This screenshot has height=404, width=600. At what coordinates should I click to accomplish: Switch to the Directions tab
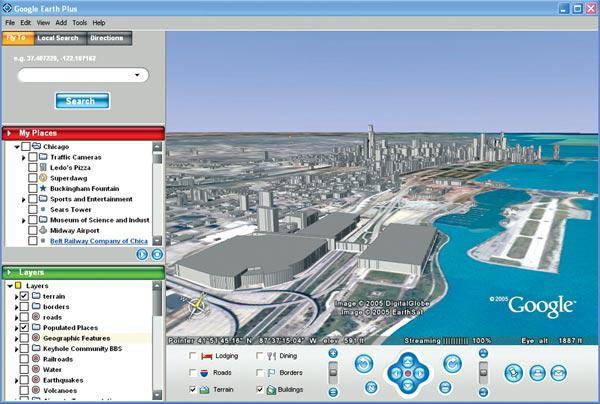point(107,38)
